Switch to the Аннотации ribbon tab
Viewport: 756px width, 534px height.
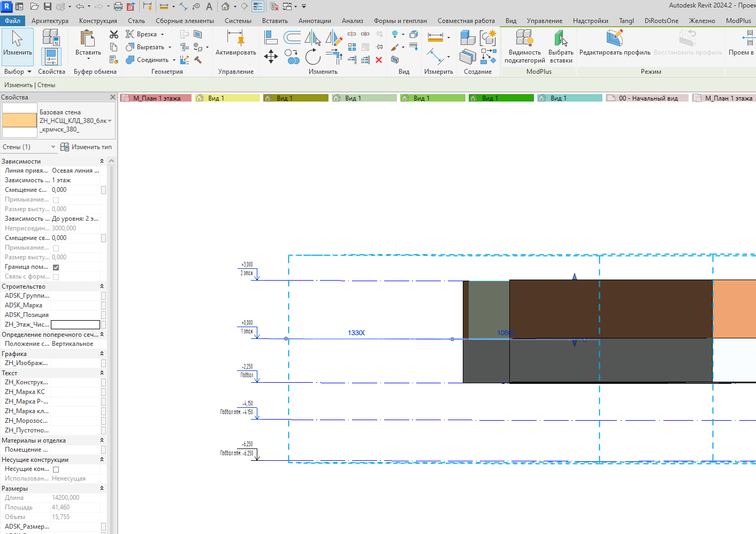(x=315, y=21)
